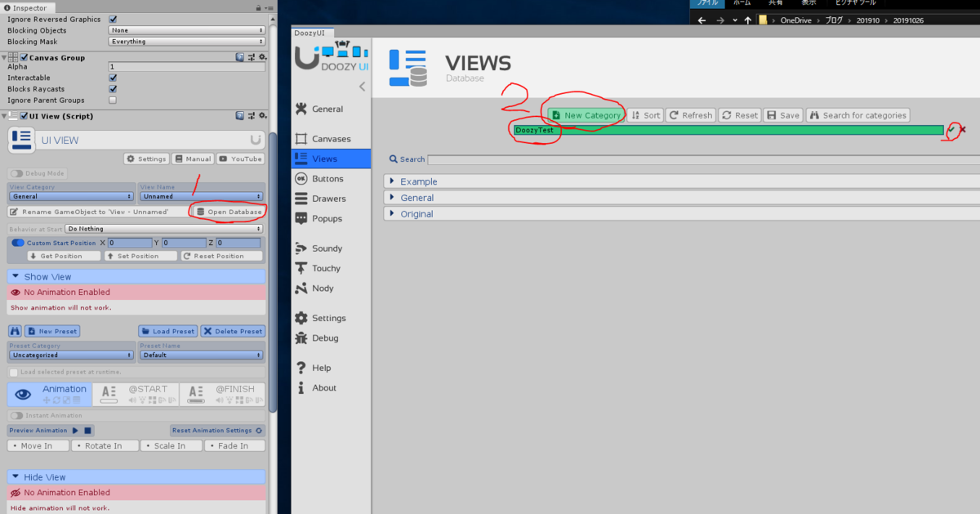980x514 pixels.
Task: Open Canvas Group help reference icon
Action: pos(240,57)
